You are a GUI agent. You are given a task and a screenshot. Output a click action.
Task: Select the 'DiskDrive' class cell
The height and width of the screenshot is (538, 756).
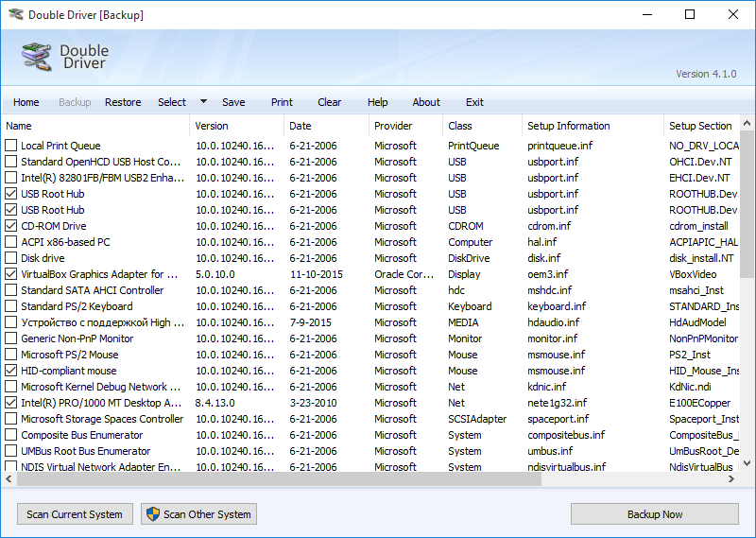pos(469,258)
